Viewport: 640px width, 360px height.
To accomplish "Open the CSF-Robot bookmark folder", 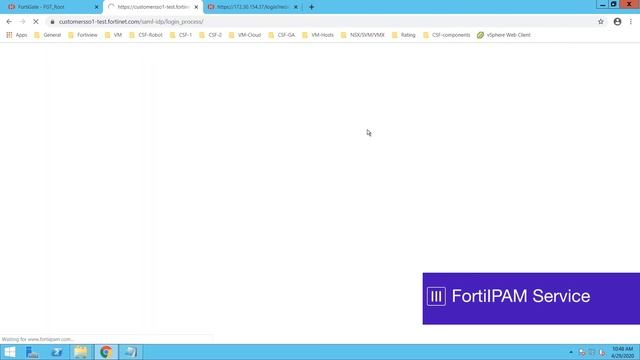I will point(146,35).
